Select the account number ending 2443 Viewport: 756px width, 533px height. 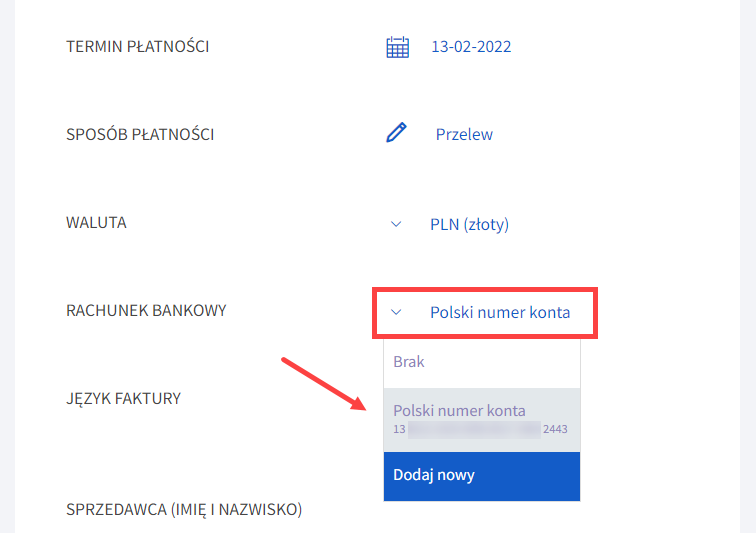pos(480,429)
